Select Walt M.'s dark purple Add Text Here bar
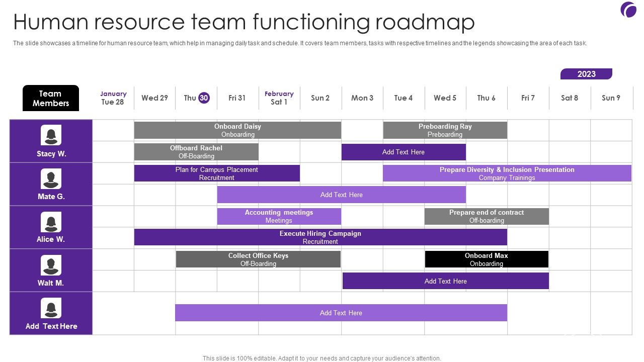 pos(446,281)
